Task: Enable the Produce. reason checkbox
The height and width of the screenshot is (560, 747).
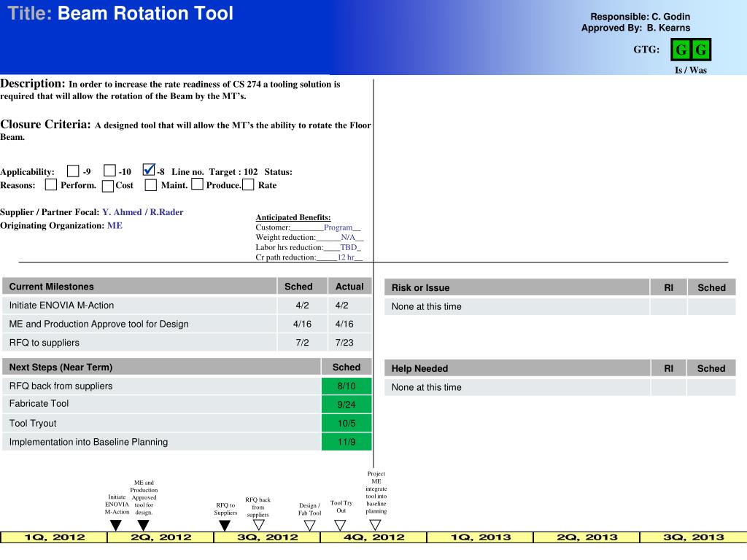Action: pos(197,184)
